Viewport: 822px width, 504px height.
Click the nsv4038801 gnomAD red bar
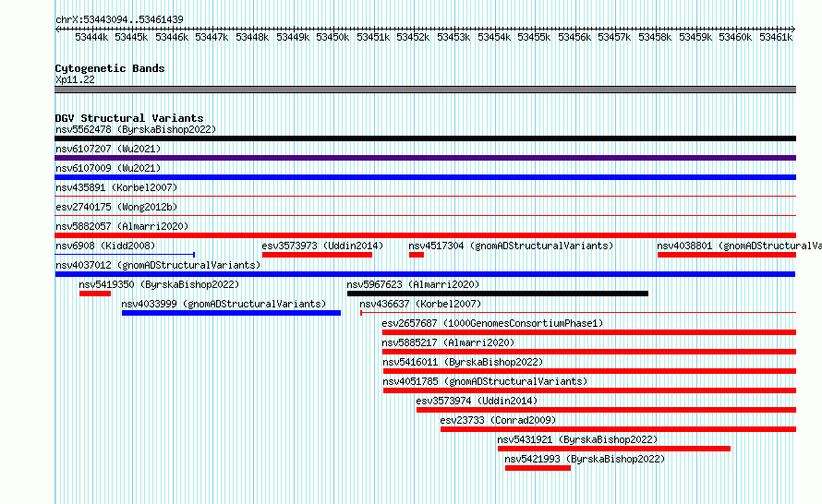(727, 255)
